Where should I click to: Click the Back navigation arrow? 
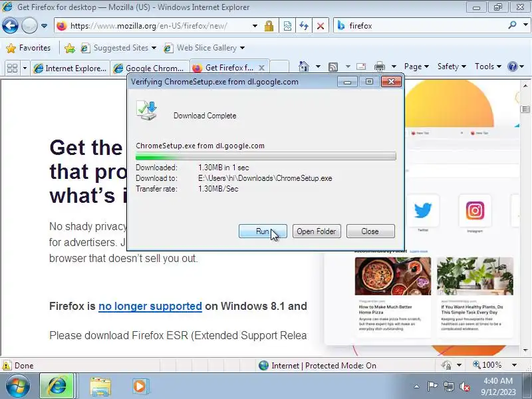(10, 25)
